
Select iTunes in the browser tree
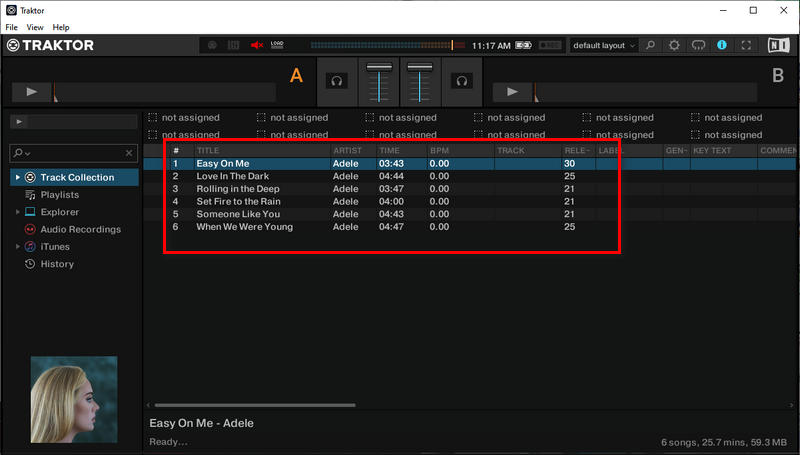click(55, 247)
